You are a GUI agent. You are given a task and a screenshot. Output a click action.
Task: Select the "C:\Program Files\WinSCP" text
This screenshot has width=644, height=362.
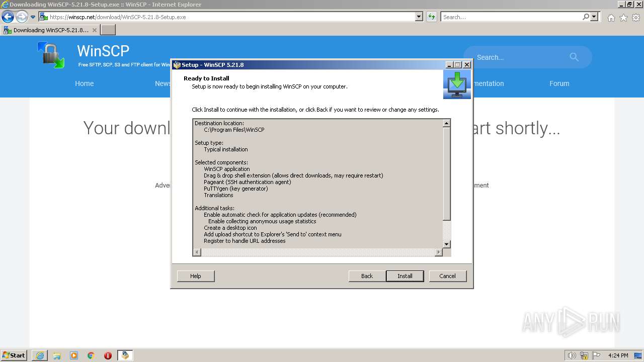point(234,130)
